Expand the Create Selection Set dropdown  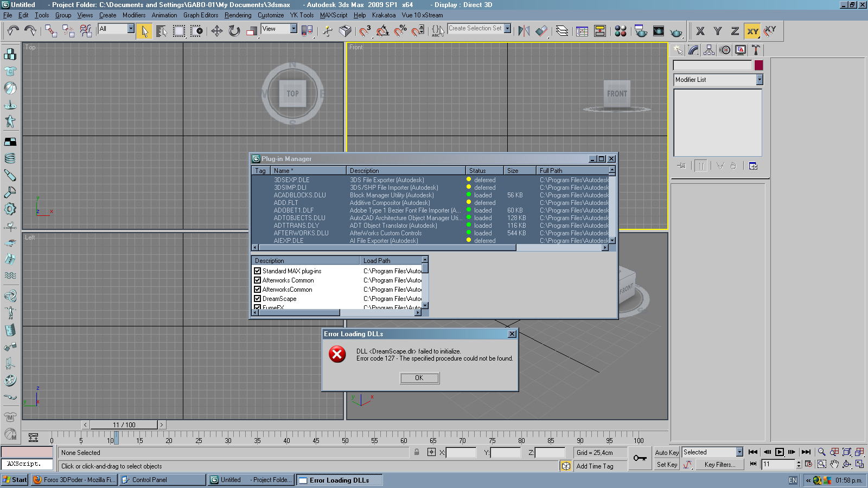coord(508,28)
